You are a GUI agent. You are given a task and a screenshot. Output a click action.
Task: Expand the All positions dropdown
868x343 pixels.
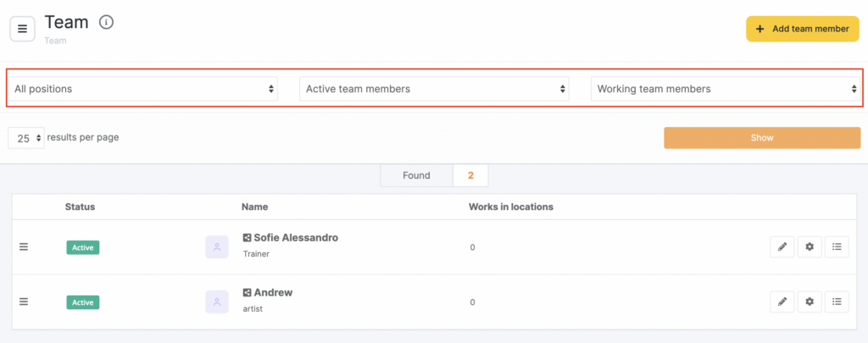[143, 89]
